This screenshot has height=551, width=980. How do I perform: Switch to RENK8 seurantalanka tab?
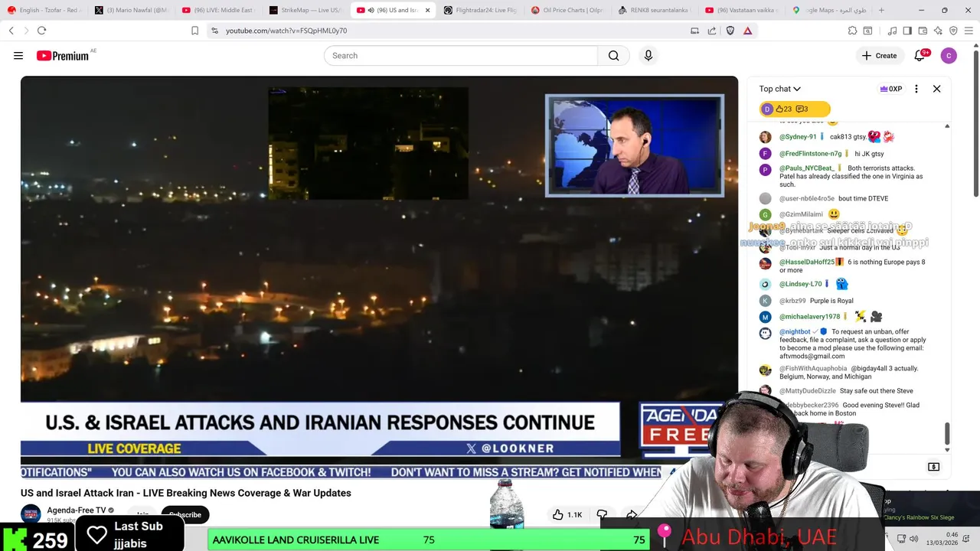[655, 10]
